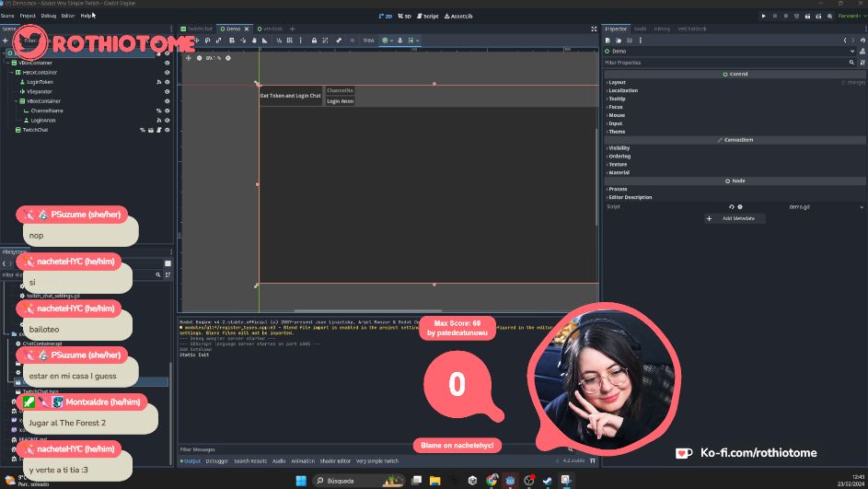Switch to AssetLib workspace
Image resolution: width=868 pixels, height=489 pixels.
458,16
